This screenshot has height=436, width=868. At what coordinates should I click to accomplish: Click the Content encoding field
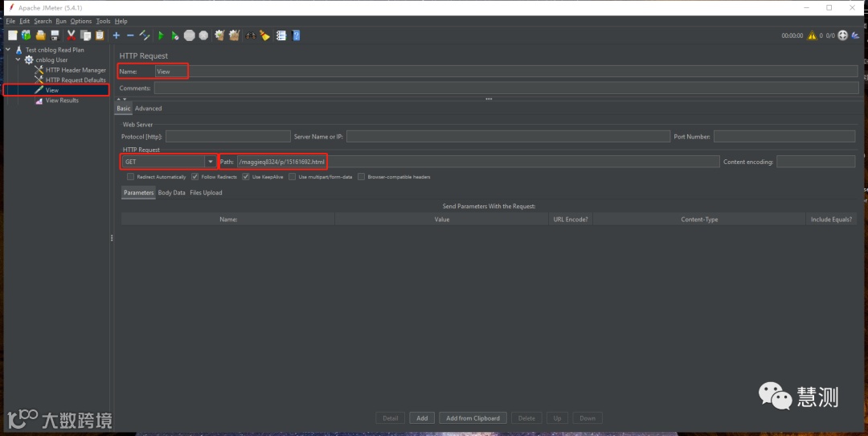(816, 162)
